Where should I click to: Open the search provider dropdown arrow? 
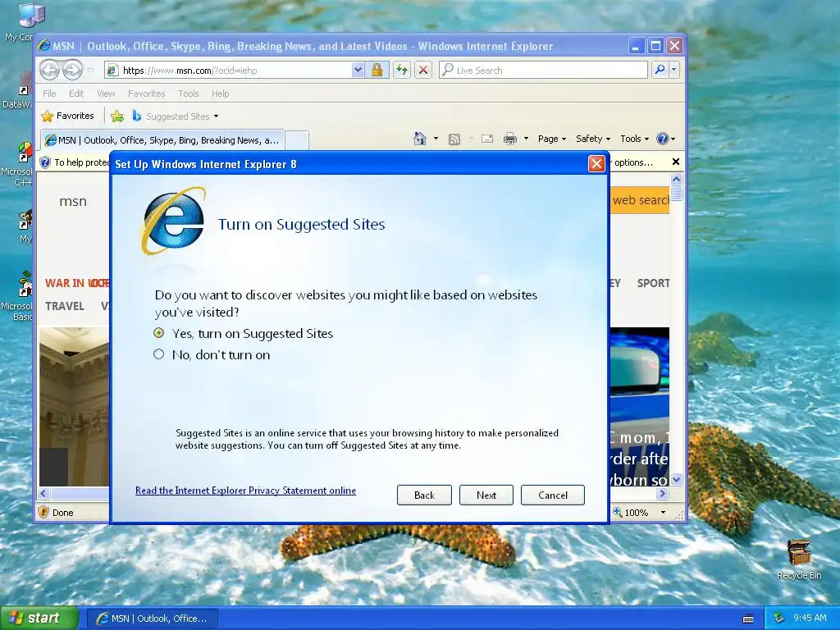pyautogui.click(x=674, y=70)
